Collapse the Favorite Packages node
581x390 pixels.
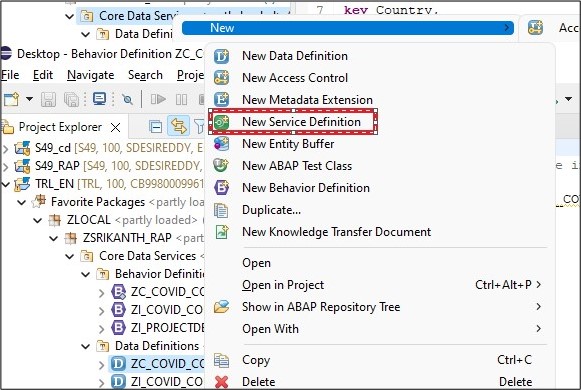click(x=22, y=202)
